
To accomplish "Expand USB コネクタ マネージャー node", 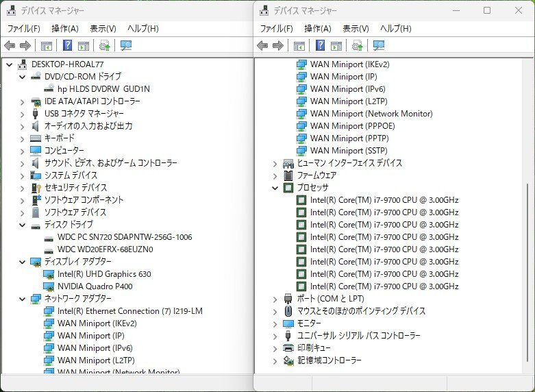I will (23, 114).
